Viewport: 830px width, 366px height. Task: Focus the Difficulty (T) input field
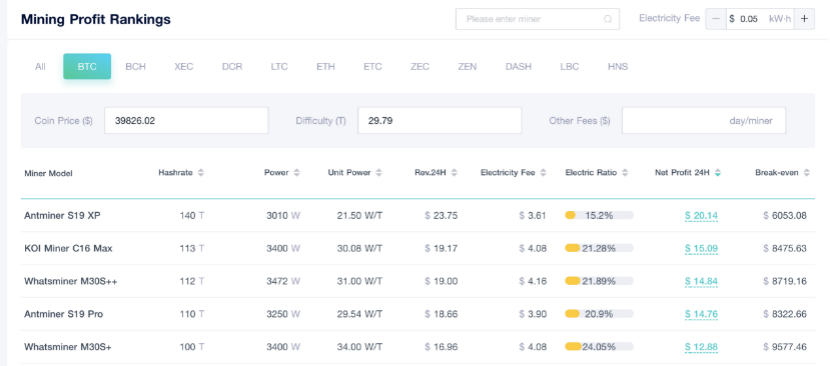[x=439, y=120]
